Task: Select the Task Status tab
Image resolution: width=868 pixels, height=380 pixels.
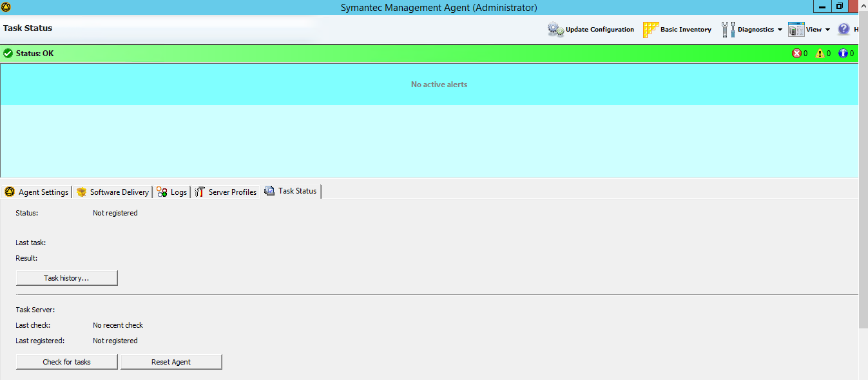Action: point(291,191)
